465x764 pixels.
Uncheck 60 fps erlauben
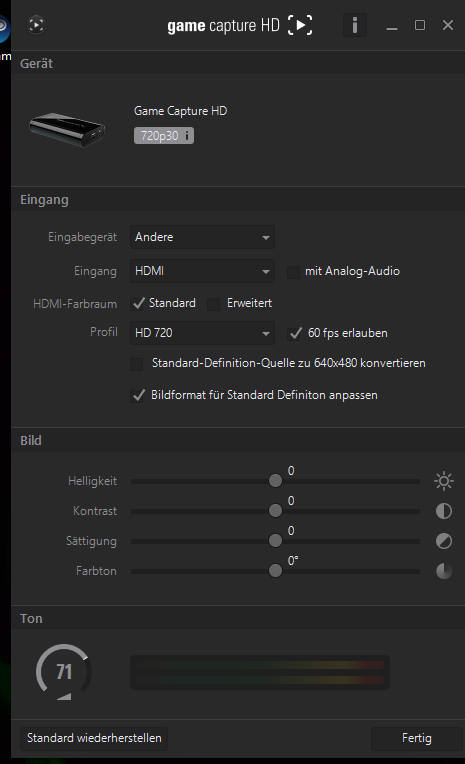pyautogui.click(x=295, y=334)
